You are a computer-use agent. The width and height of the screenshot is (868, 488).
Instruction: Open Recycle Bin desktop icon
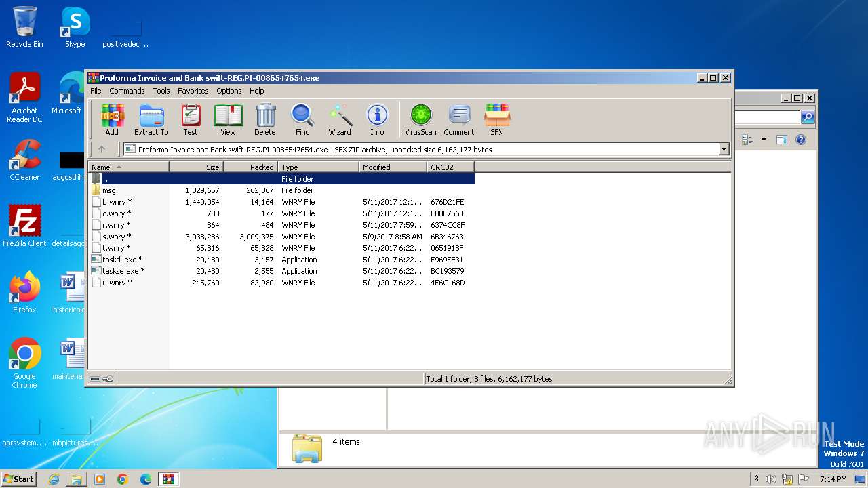click(24, 27)
